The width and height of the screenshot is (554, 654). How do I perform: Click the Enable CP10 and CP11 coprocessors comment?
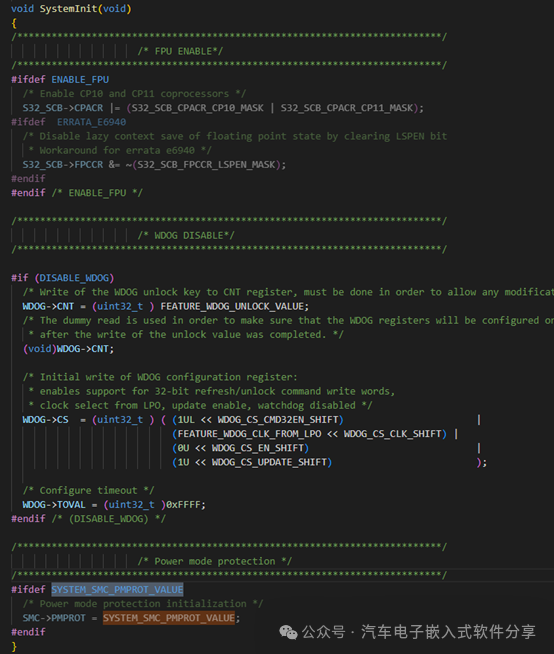(134, 93)
